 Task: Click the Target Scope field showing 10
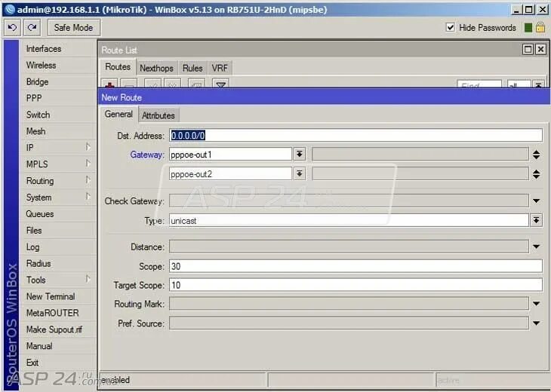click(356, 285)
